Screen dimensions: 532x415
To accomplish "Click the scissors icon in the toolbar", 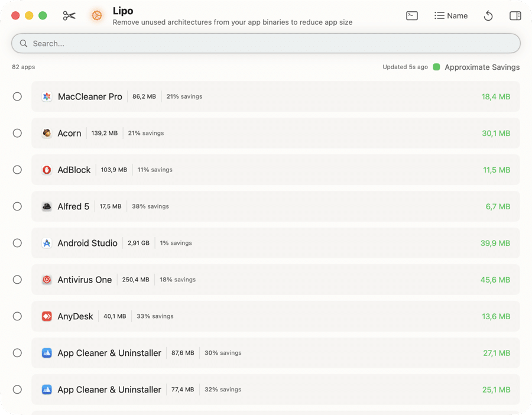I will [x=69, y=15].
